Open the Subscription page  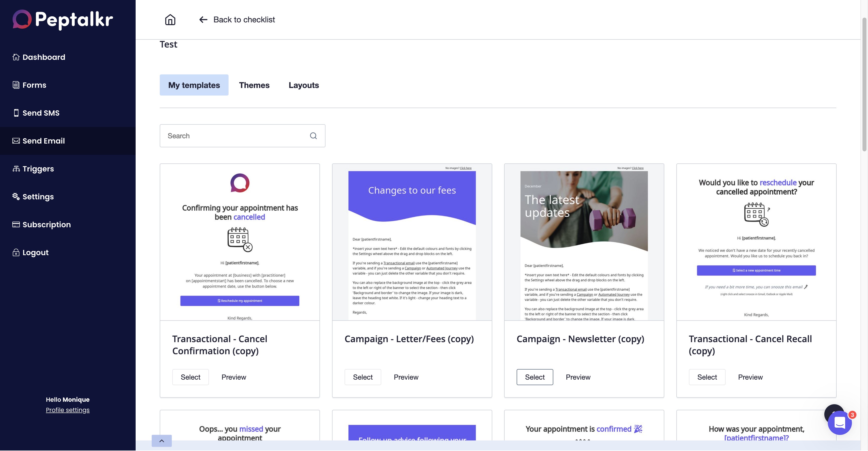point(46,225)
